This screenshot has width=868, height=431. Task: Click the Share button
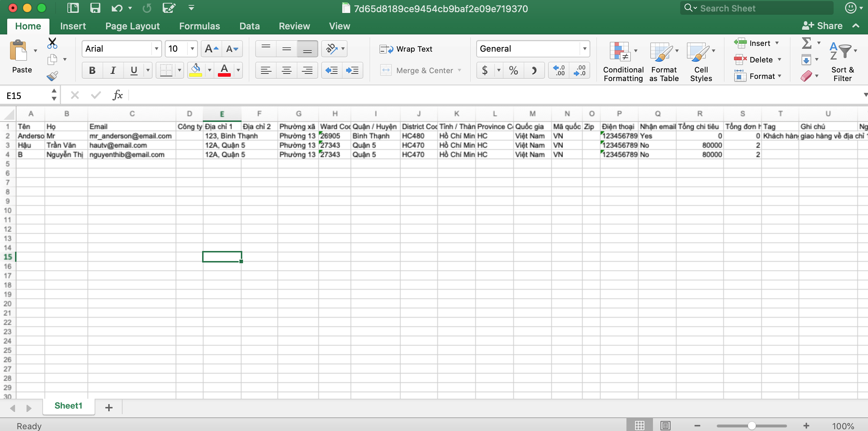[822, 26]
